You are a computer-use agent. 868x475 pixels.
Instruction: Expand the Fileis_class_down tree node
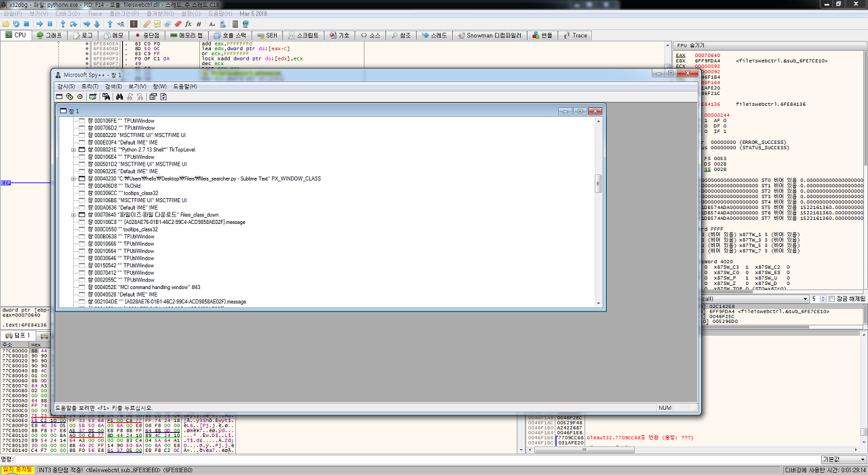click(x=73, y=214)
